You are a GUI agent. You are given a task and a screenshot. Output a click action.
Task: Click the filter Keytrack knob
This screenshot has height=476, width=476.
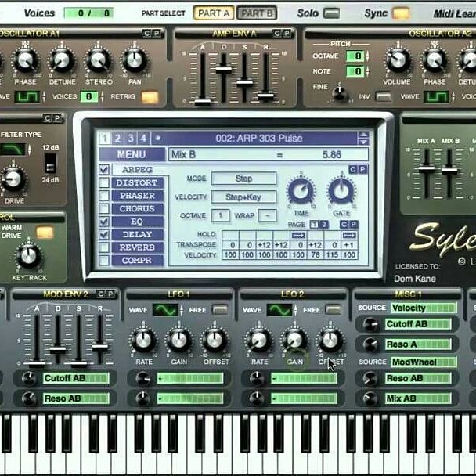coord(28,257)
